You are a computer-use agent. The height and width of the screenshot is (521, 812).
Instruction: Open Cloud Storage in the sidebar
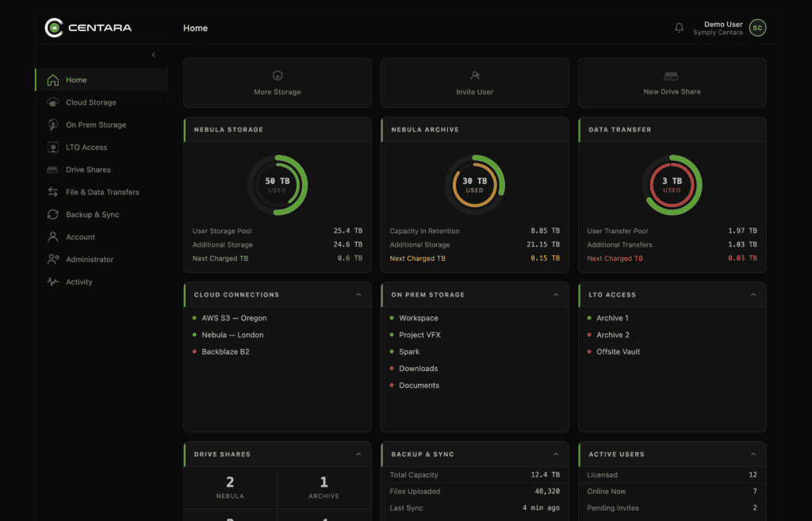pos(90,102)
